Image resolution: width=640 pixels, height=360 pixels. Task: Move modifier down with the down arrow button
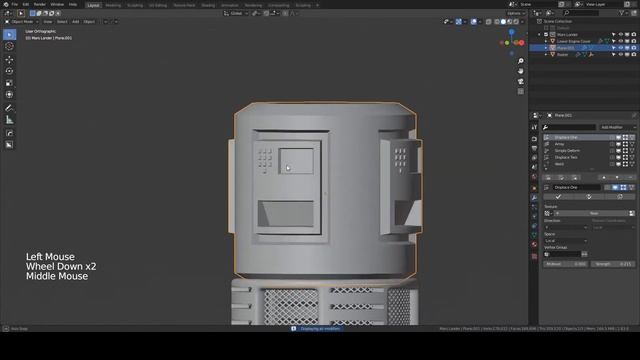click(617, 178)
